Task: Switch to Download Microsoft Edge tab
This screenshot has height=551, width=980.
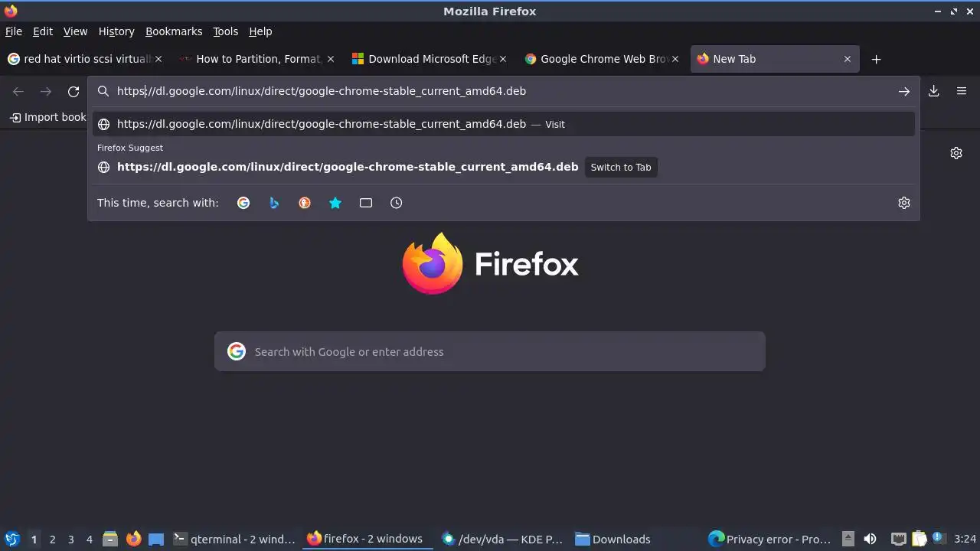Action: click(x=429, y=59)
